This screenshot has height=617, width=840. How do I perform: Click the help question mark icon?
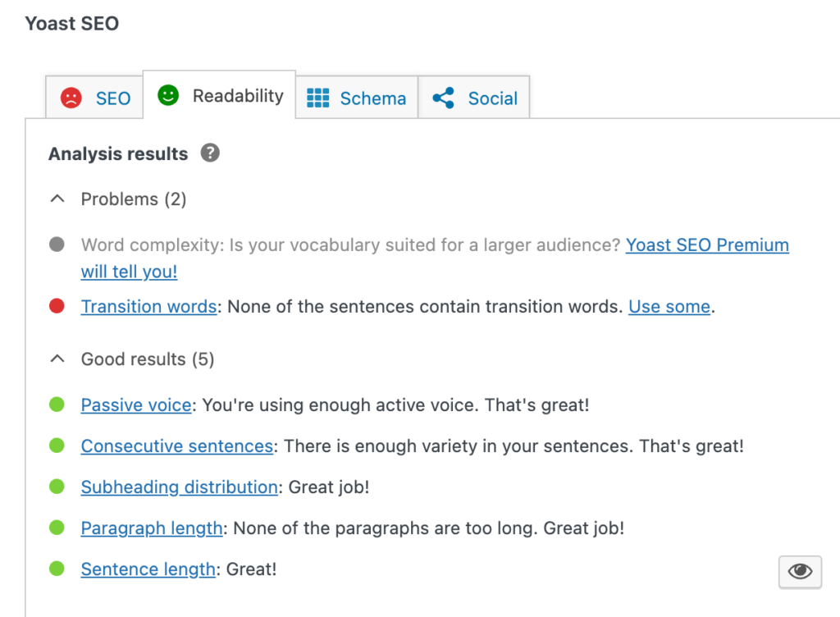[211, 153]
